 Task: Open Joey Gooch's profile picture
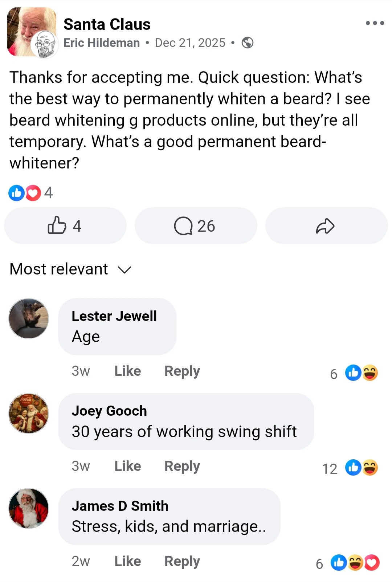29,413
